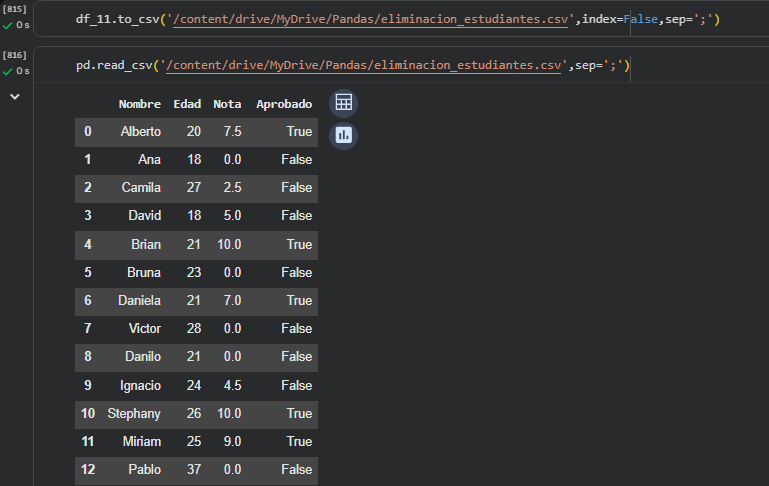Click green checkmark of the to_csv cell
Screen dimensions: 769x486
(x=8, y=24)
